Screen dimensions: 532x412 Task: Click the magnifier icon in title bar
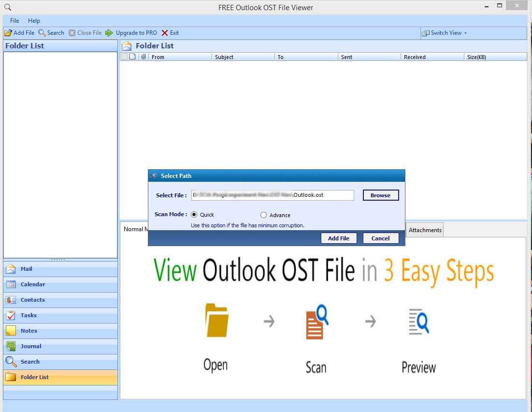7,7
